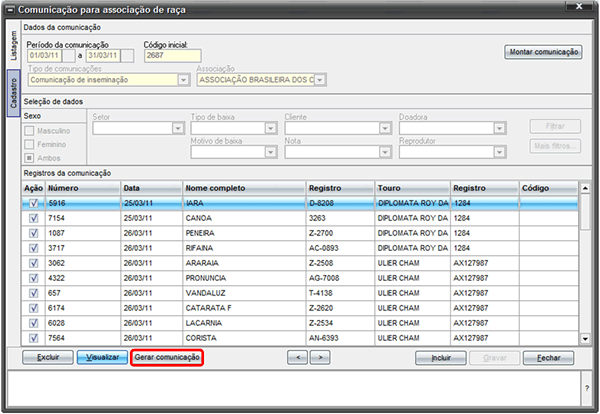The height and width of the screenshot is (414, 600).
Task: Expand the Motivo de baixa dropdown
Action: pyautogui.click(x=271, y=152)
